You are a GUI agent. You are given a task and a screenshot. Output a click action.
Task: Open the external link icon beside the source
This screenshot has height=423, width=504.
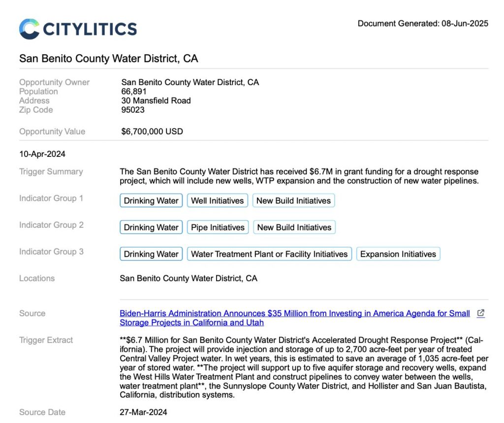480,313
